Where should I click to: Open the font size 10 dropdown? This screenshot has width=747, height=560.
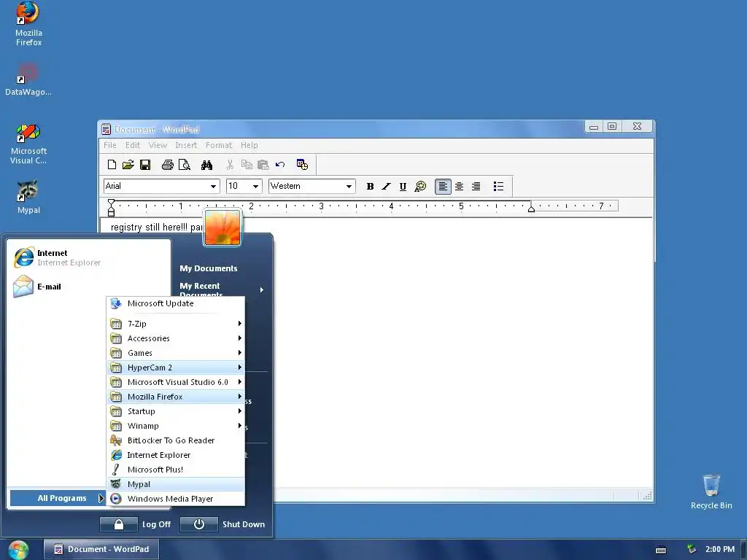[x=256, y=186]
